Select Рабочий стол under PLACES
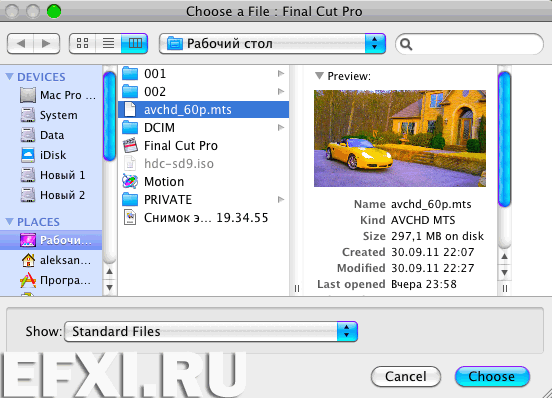 [51, 240]
